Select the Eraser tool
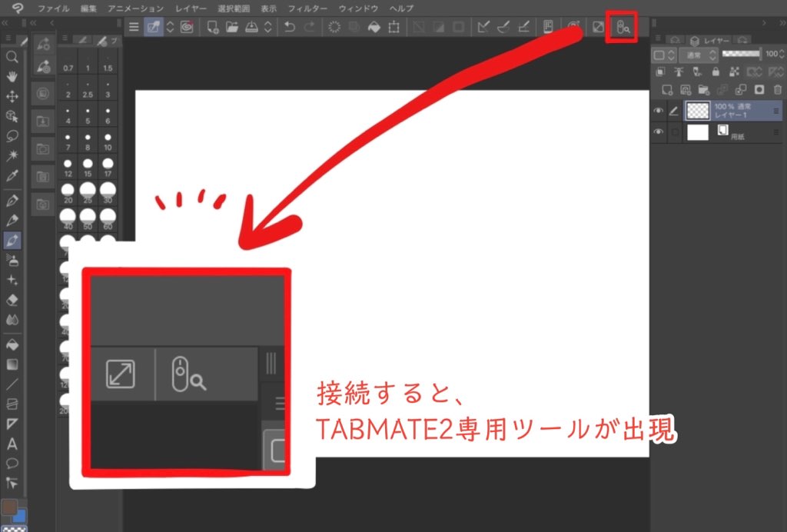This screenshot has width=787, height=532. (12, 300)
